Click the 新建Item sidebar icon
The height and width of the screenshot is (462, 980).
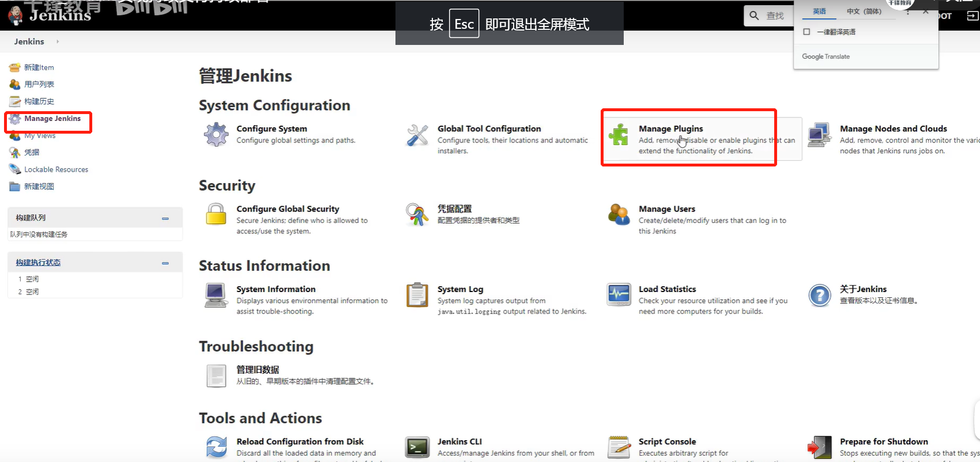[15, 67]
